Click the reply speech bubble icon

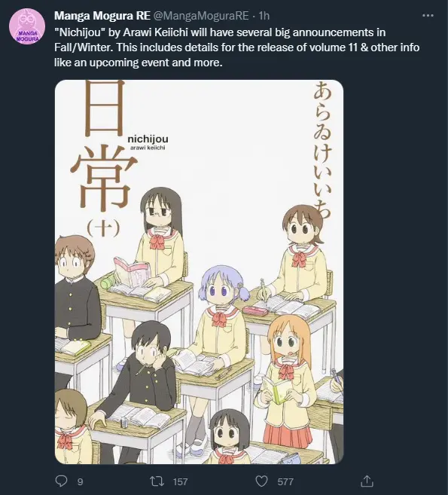(61, 481)
